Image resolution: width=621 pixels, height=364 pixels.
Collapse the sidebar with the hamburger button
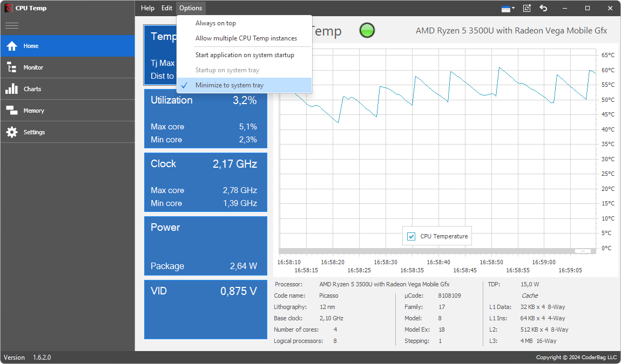pos(12,25)
